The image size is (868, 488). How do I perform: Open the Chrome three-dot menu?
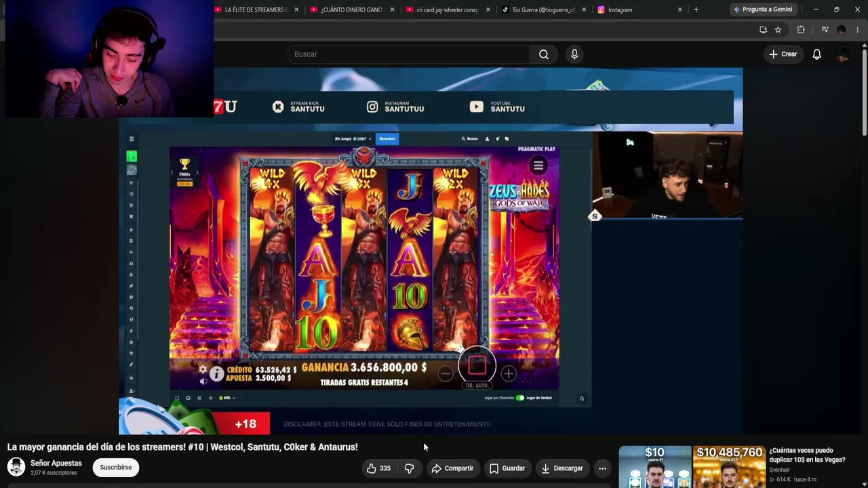[x=858, y=30]
